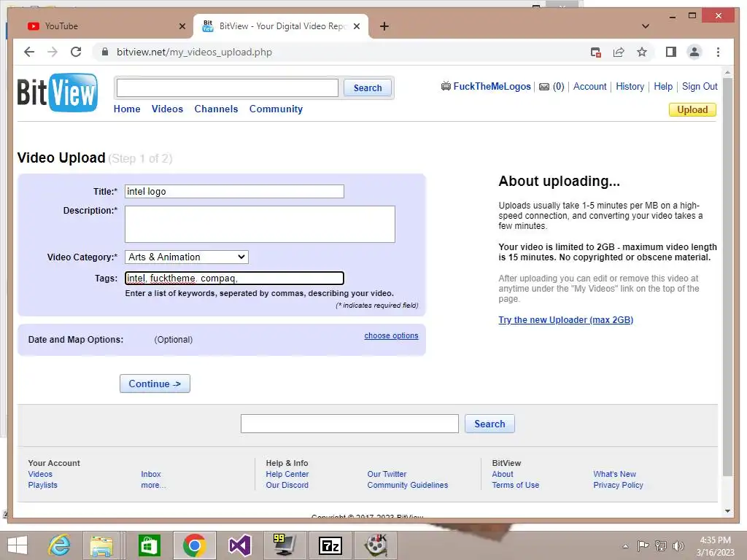
Task: Close the YouTube tab
Action: [x=182, y=26]
